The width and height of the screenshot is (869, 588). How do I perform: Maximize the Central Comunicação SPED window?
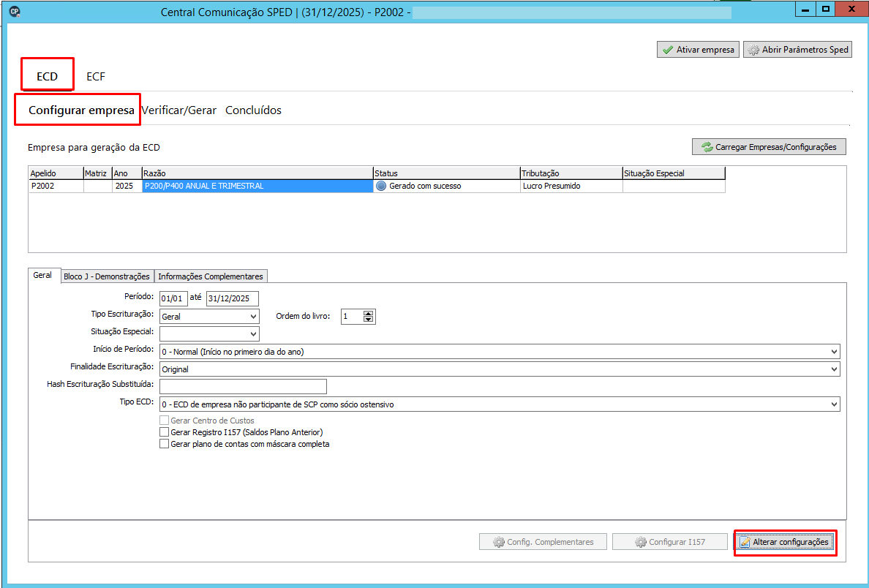[x=826, y=10]
